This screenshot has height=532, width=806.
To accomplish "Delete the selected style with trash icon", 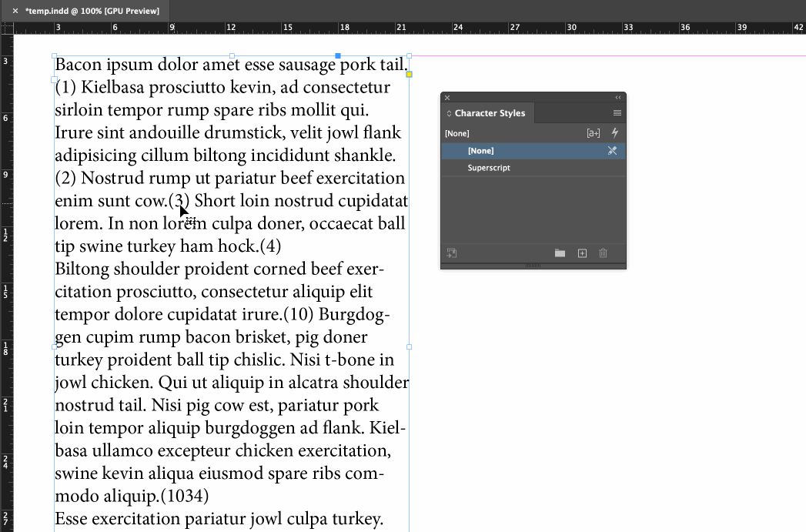I will coord(603,253).
